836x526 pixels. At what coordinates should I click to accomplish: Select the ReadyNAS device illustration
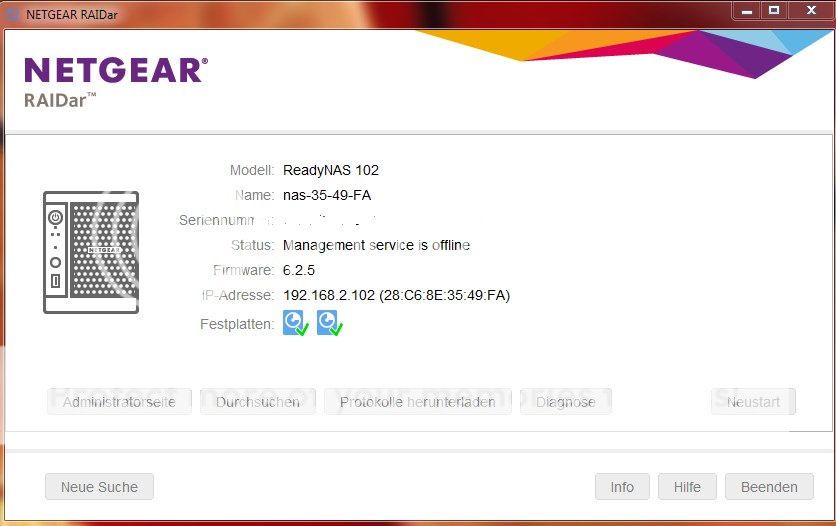point(91,252)
